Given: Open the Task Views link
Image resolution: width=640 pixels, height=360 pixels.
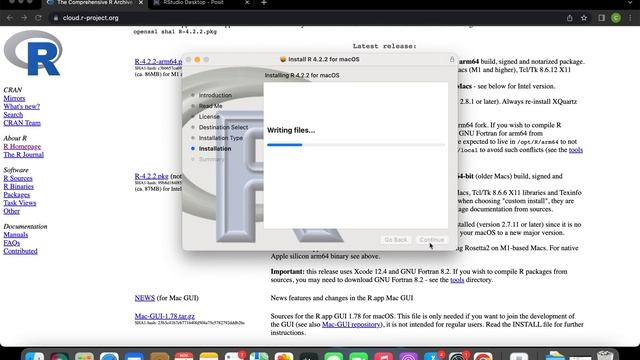Looking at the screenshot, I should pyautogui.click(x=20, y=203).
